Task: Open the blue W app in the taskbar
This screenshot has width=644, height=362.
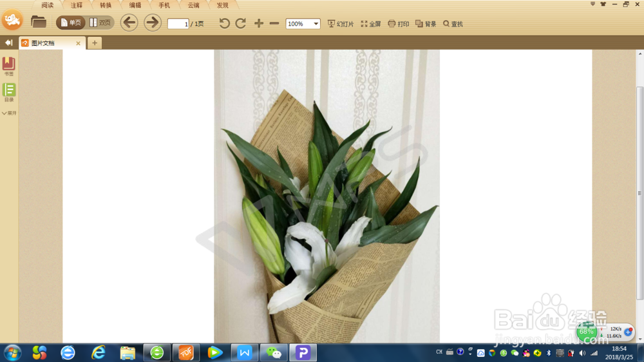Action: [x=244, y=352]
